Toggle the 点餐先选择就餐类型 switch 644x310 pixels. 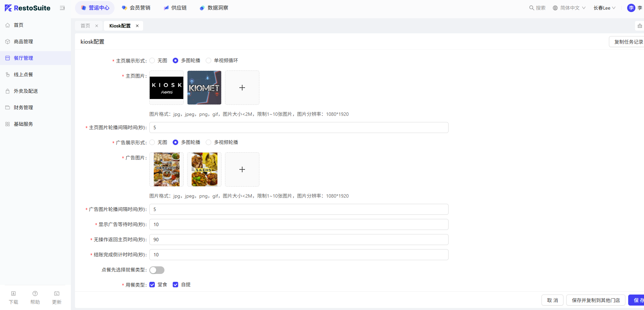click(x=157, y=270)
